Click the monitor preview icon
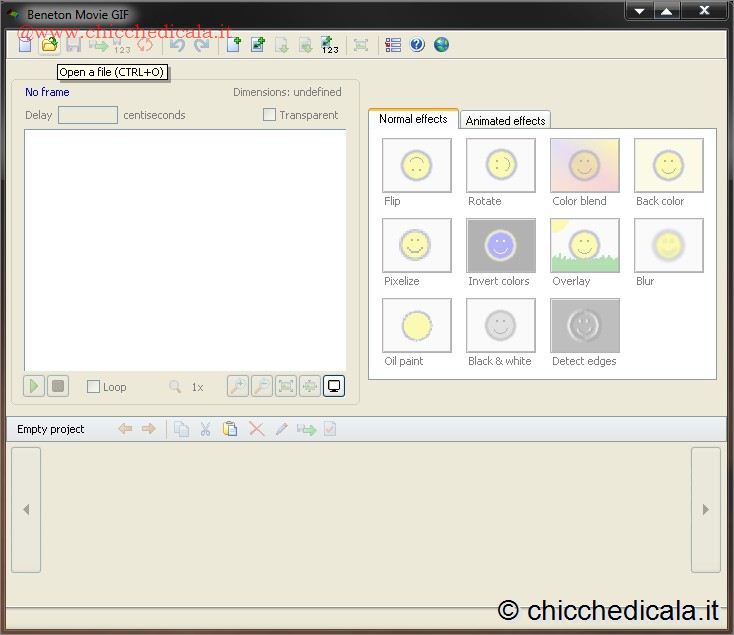 pyautogui.click(x=334, y=386)
